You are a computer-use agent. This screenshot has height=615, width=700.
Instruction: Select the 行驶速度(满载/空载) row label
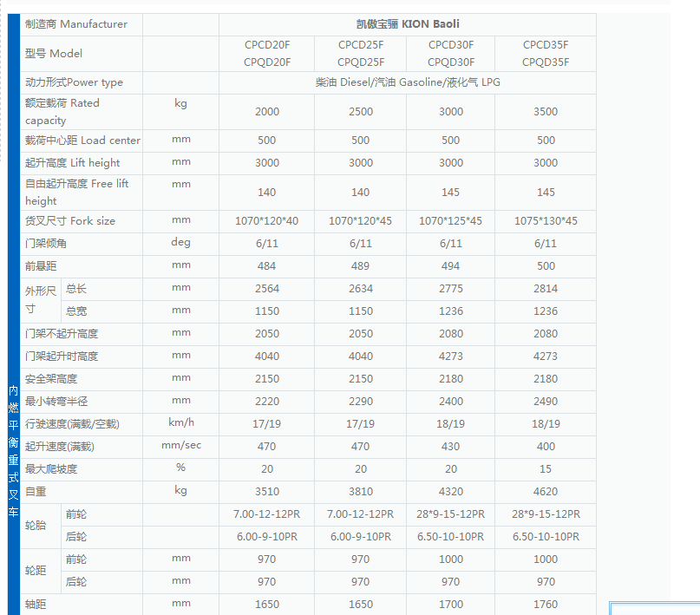coord(72,424)
